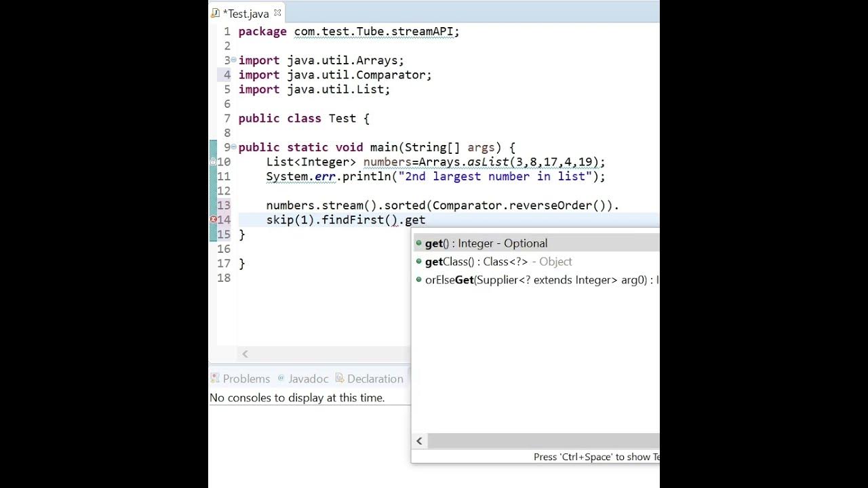This screenshot has width=868, height=488.
Task: Open the Declaration view tab
Action: 370,379
